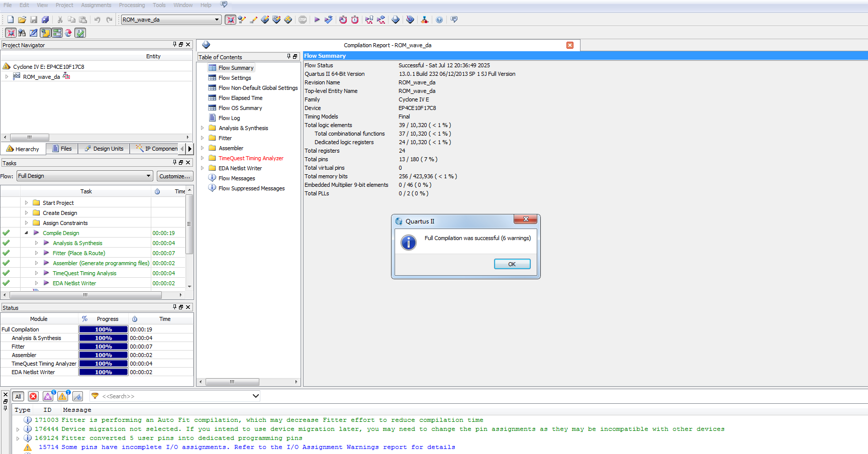Toggle the pin on Tasks panel
The image size is (868, 454).
coord(175,162)
